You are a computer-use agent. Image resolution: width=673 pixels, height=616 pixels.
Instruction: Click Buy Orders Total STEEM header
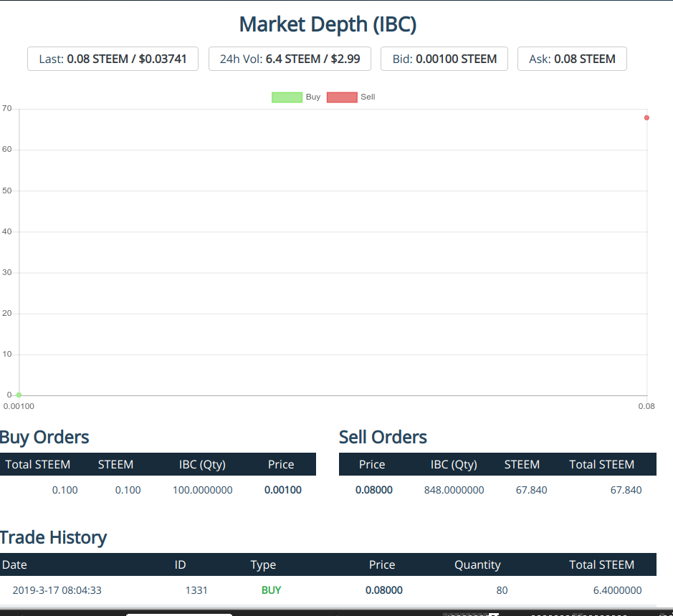point(38,465)
